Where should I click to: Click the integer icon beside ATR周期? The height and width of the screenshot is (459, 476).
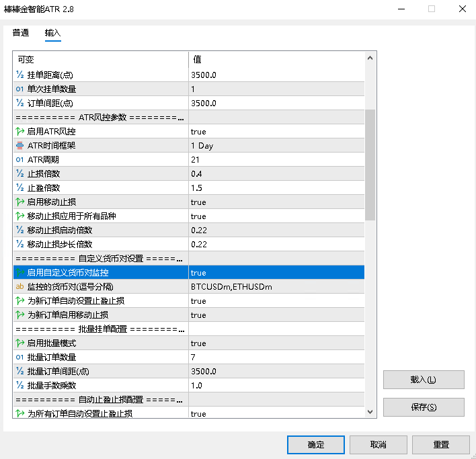19,159
